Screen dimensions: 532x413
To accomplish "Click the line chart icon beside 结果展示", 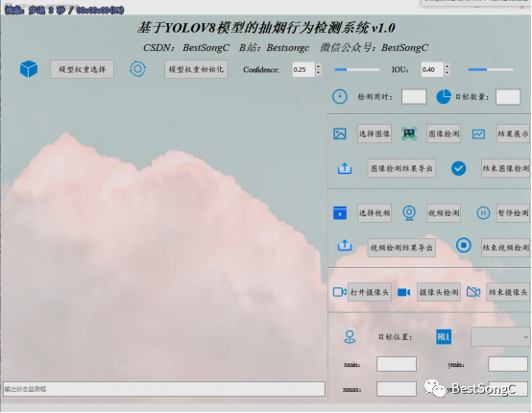I will 478,134.
